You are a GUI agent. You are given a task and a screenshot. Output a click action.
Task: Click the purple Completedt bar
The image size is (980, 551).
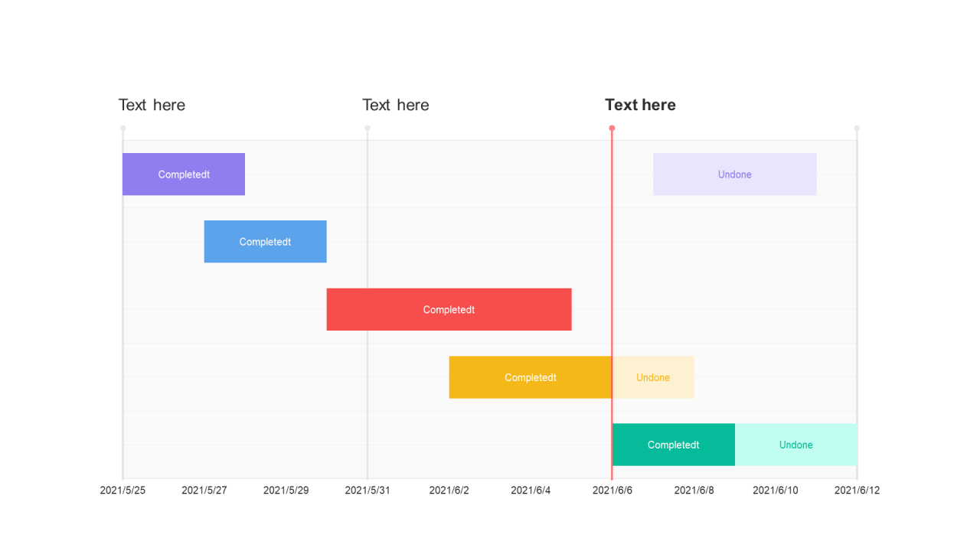coord(184,174)
